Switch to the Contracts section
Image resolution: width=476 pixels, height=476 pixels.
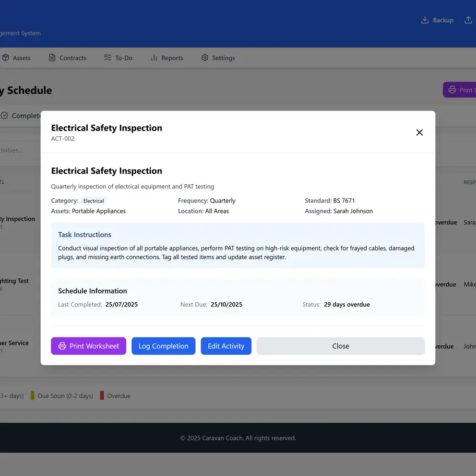point(67,57)
